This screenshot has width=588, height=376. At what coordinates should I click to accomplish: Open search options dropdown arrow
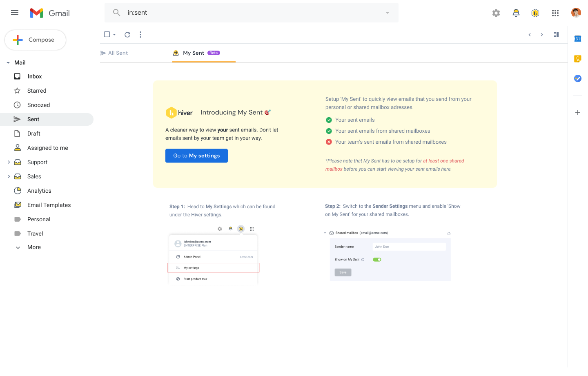[x=388, y=13]
